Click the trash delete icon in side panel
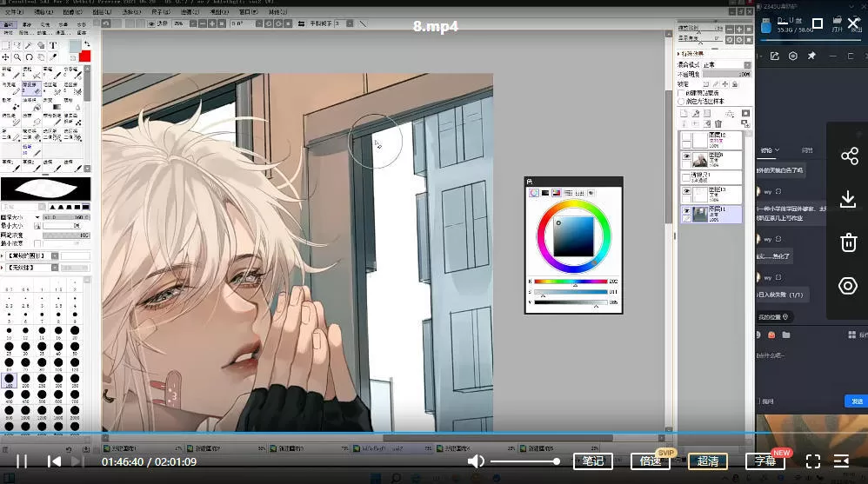 pos(849,242)
